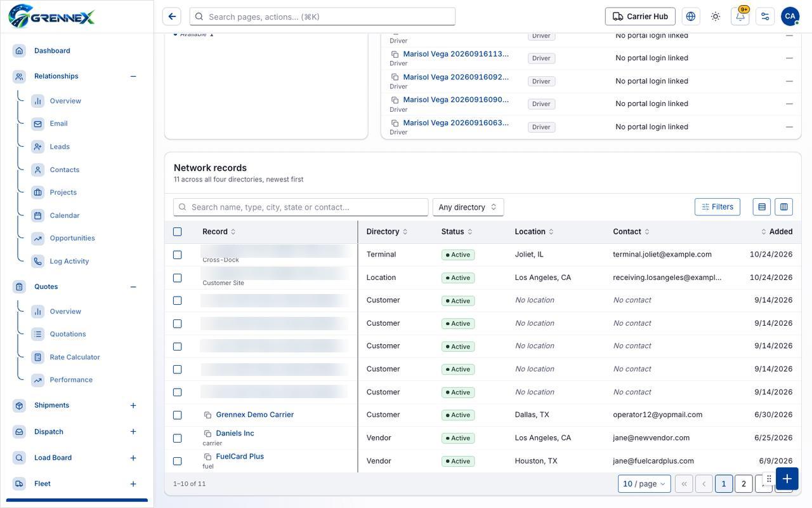Click the copy icon beside FuelCard Plus

[x=207, y=457]
